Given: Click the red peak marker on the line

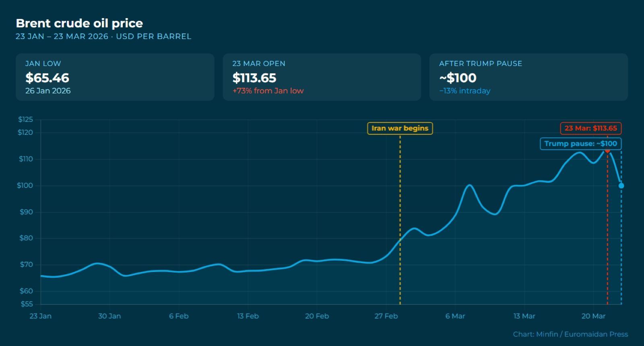Looking at the screenshot, I should tap(607, 150).
